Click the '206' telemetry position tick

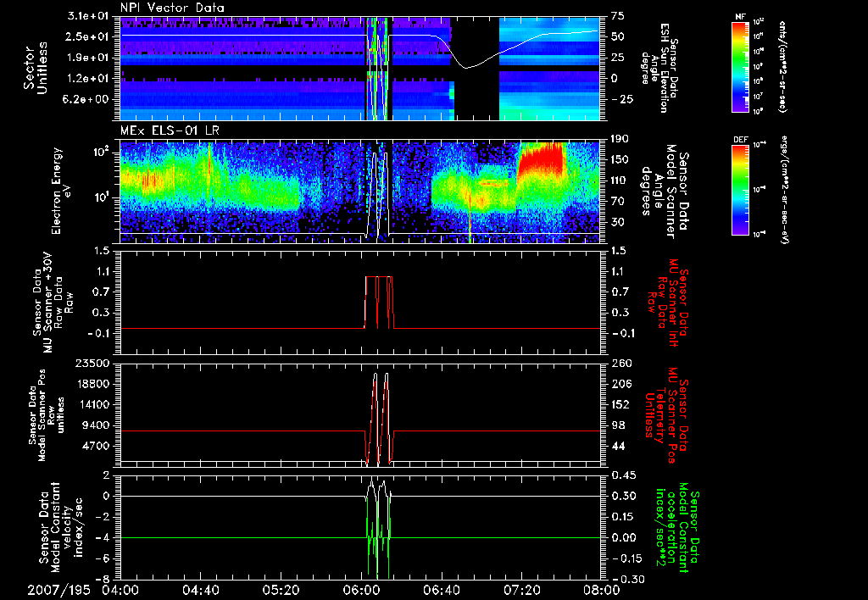(x=620, y=384)
